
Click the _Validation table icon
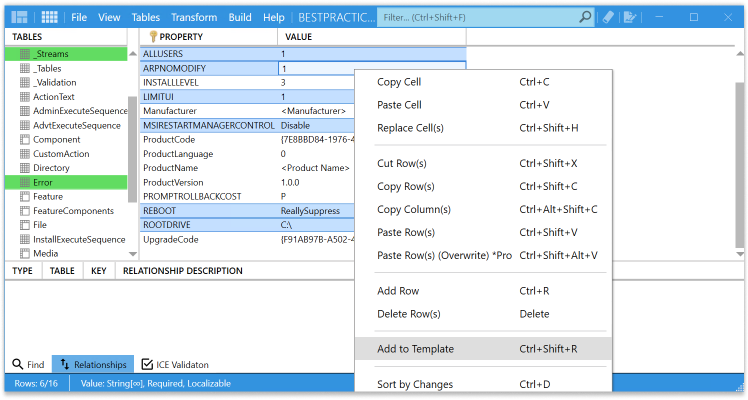[25, 82]
